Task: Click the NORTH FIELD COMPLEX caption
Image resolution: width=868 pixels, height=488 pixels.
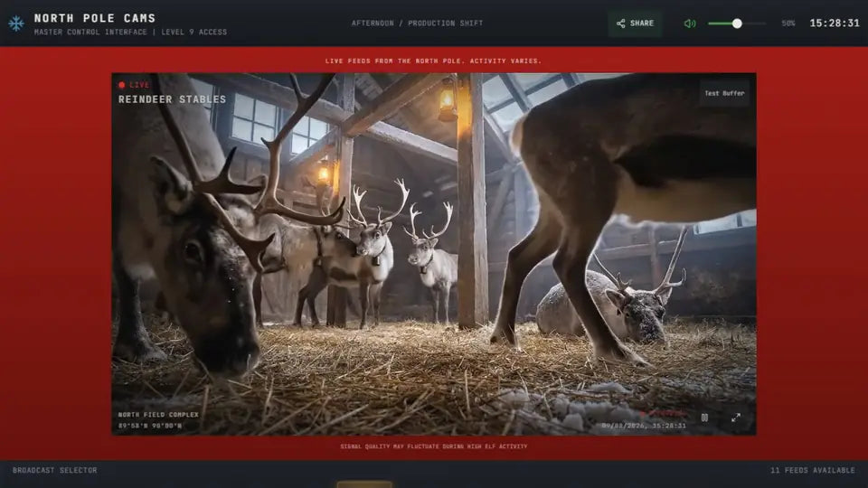Action: click(158, 415)
